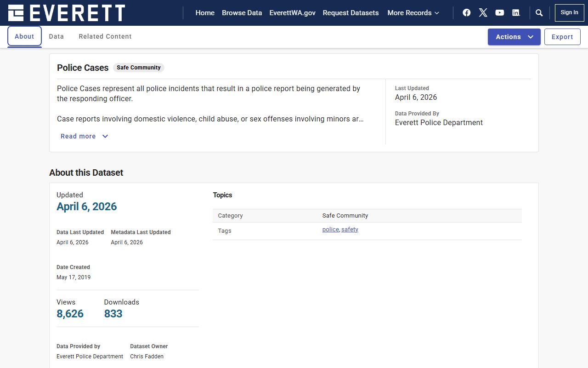Go to Home in the navigation
The image size is (588, 368).
pyautogui.click(x=205, y=13)
